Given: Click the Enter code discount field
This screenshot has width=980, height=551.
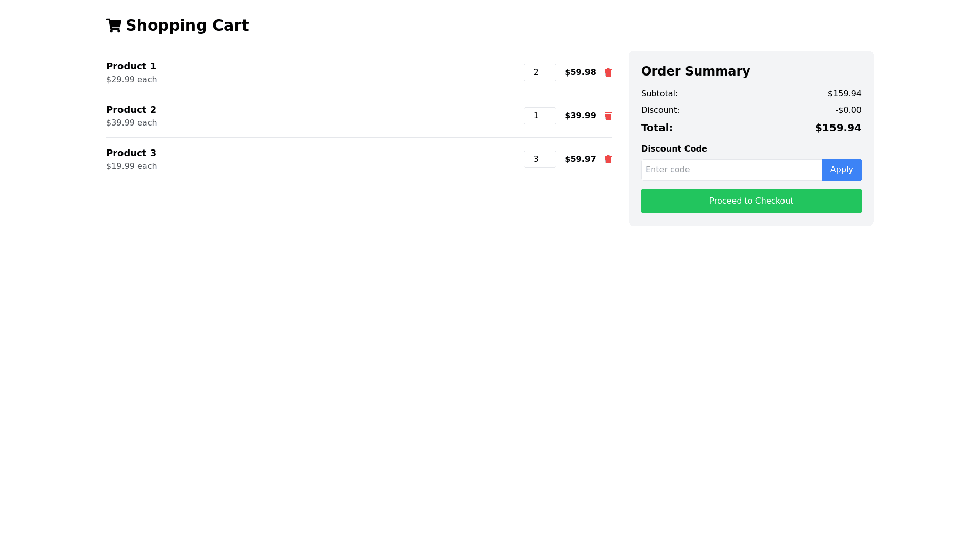Looking at the screenshot, I should coord(731,170).
